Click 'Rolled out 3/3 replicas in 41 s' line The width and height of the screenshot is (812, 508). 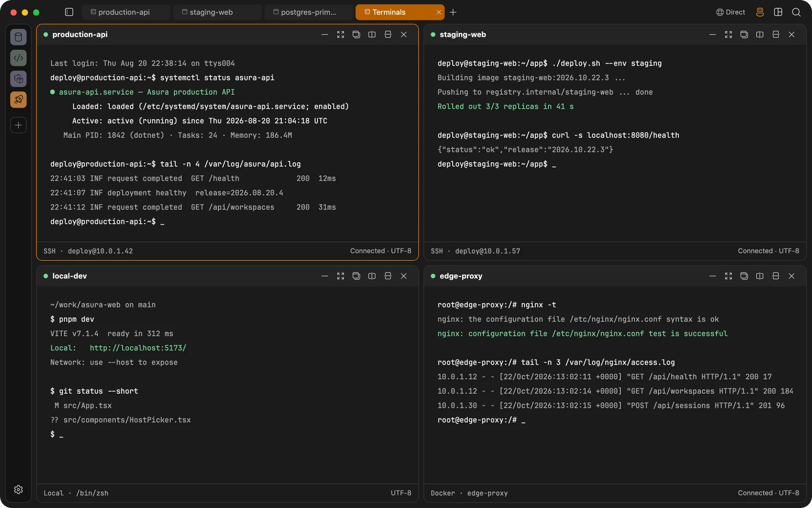point(506,107)
